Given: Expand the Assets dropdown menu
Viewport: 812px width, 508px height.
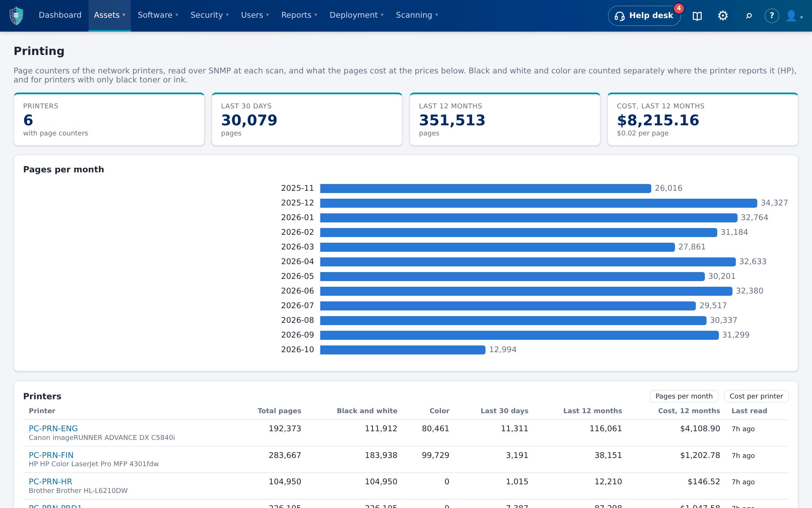Looking at the screenshot, I should 109,15.
